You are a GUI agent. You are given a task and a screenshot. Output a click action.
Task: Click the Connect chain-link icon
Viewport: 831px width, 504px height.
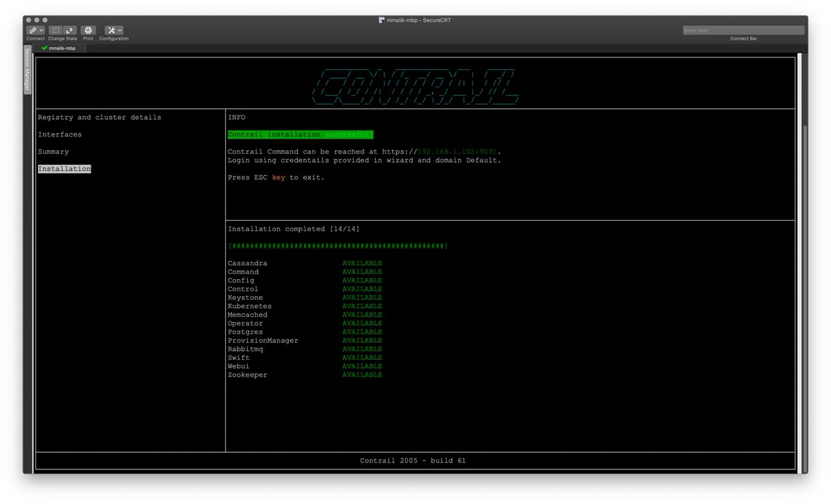33,30
